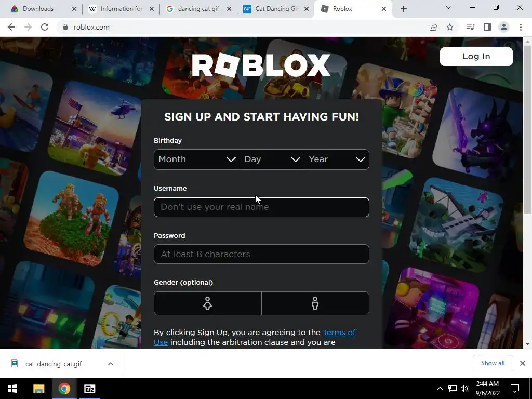Image resolution: width=532 pixels, height=399 pixels.
Task: Open the Chrome profile avatar
Action: [504, 27]
